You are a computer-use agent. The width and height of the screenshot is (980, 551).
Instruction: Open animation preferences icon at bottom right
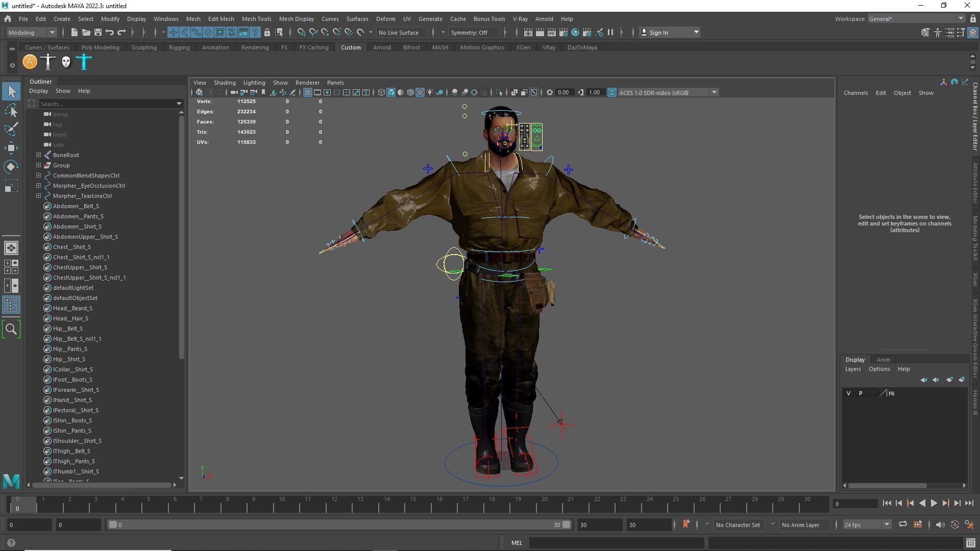(x=969, y=525)
